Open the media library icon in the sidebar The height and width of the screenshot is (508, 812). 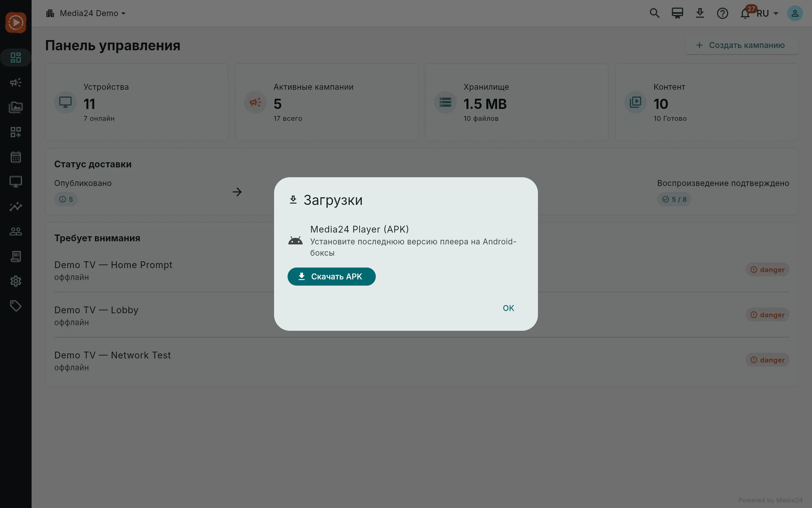(16, 107)
